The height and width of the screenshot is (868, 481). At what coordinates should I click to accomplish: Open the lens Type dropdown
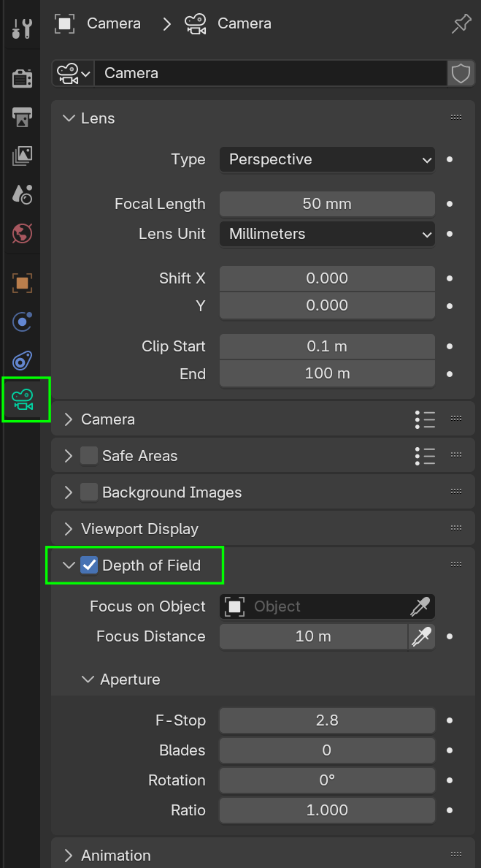click(326, 159)
